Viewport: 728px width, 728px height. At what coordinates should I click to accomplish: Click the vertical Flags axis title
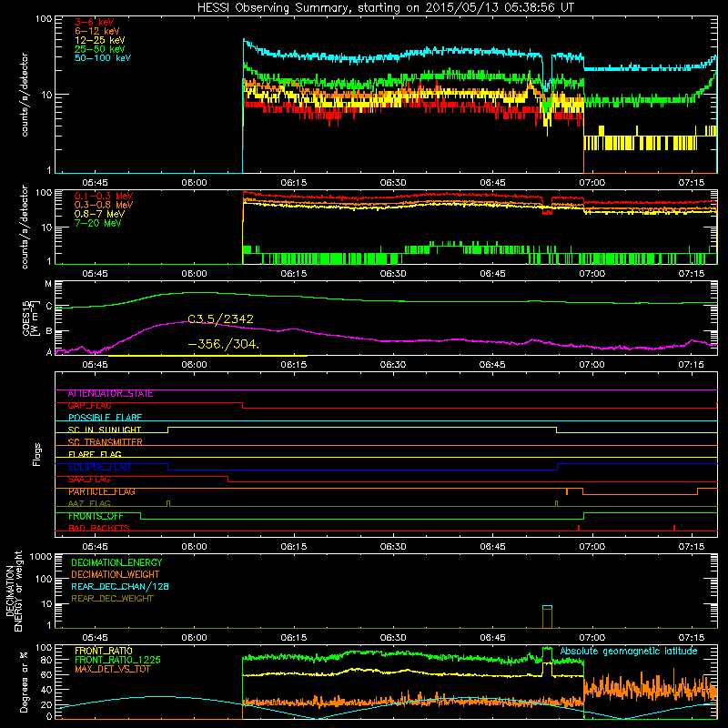click(37, 454)
